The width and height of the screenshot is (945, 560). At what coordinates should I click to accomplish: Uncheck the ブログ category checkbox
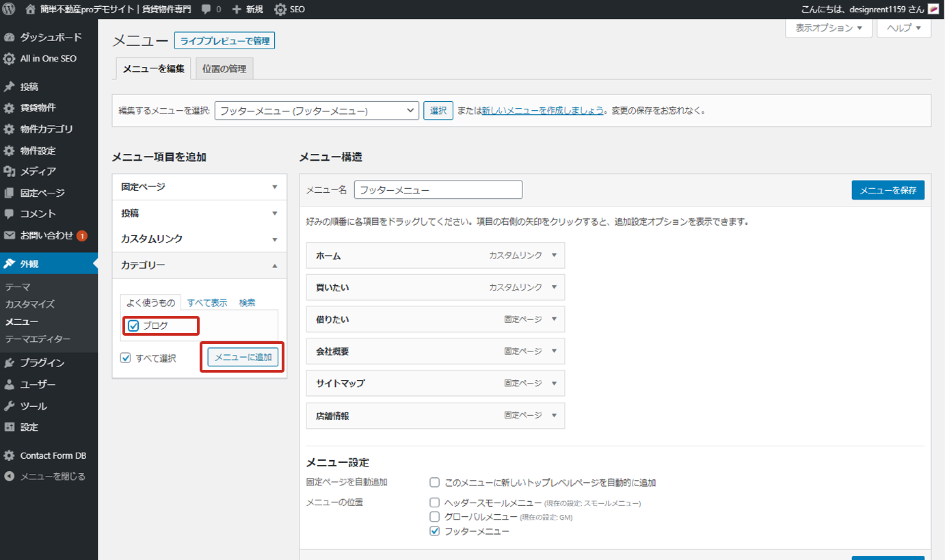pyautogui.click(x=133, y=325)
